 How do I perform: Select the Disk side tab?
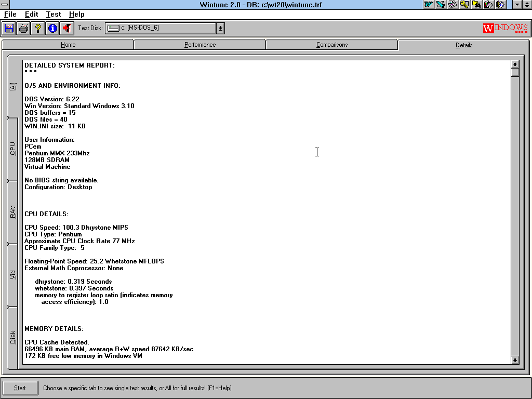click(x=13, y=337)
